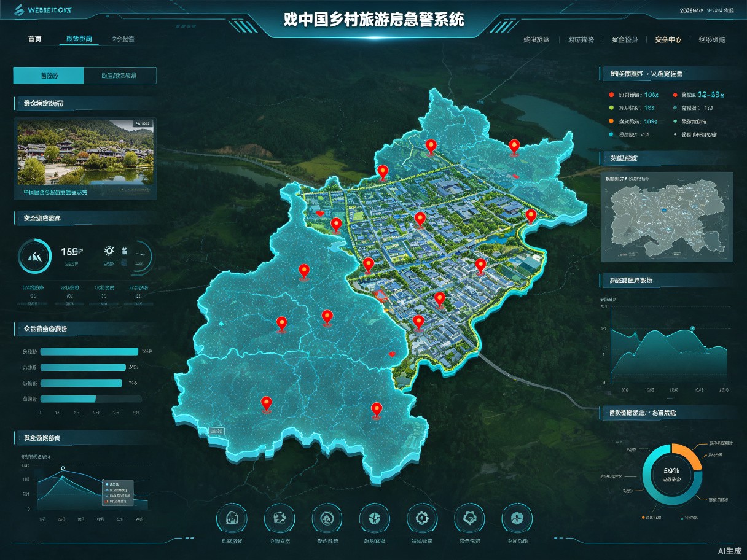Select the westernmost red pin on the map
The width and height of the screenshot is (747, 560).
266,403
